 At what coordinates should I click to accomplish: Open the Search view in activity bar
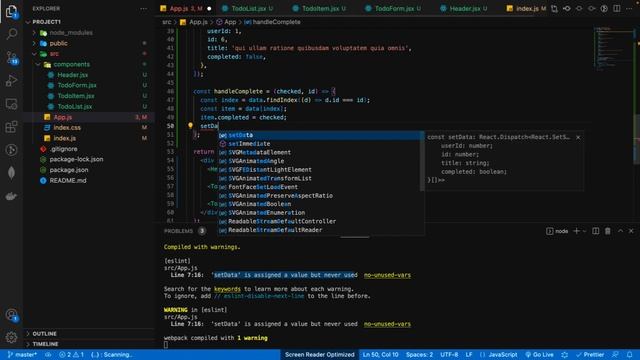tap(11, 34)
